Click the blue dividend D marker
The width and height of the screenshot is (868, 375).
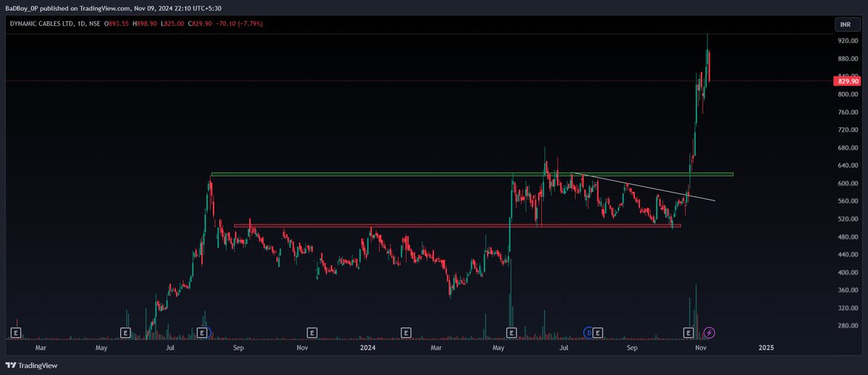pos(588,332)
